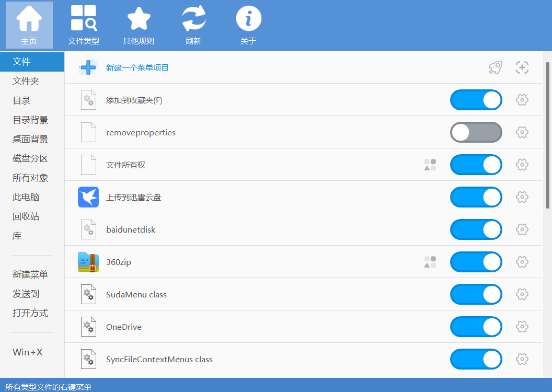Open settings gear for 上传到迅雷云盘
The image size is (552, 392).
tap(522, 197)
